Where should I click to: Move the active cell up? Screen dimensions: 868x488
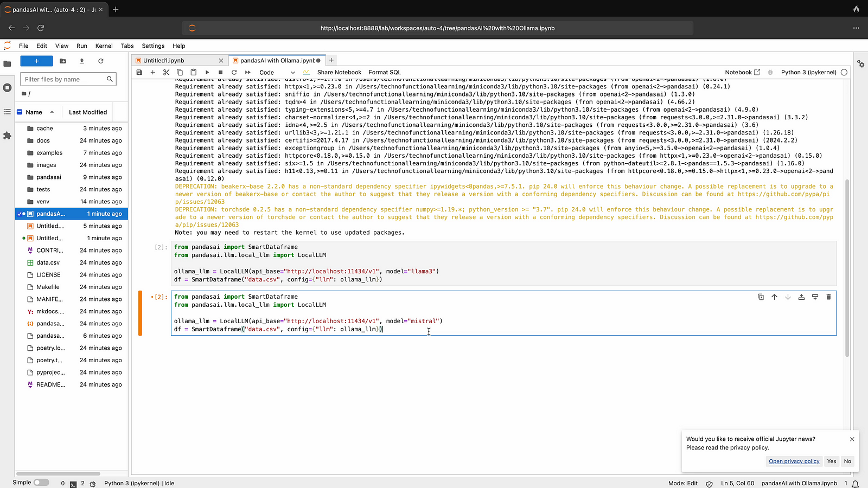[774, 297]
